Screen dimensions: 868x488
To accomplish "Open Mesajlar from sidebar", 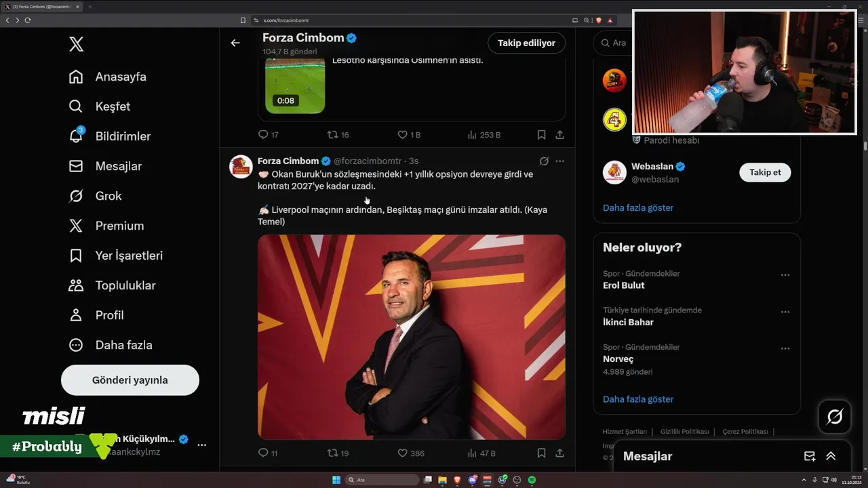I will click(105, 166).
